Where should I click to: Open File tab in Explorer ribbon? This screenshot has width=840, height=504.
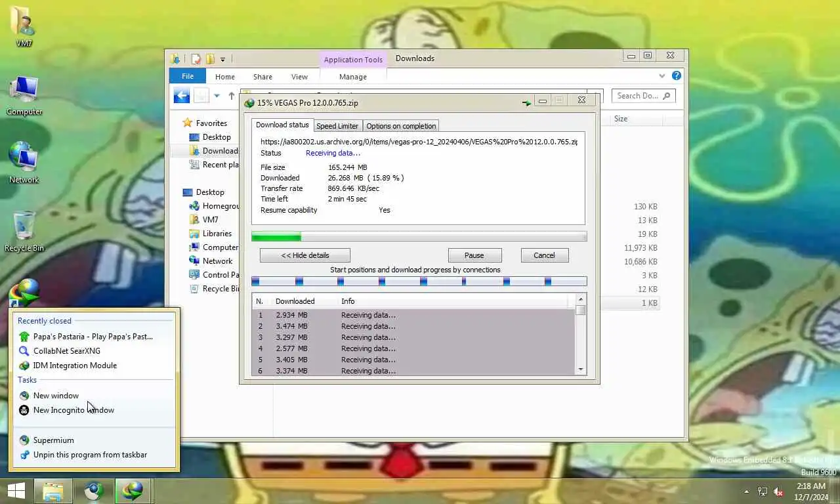point(188,77)
